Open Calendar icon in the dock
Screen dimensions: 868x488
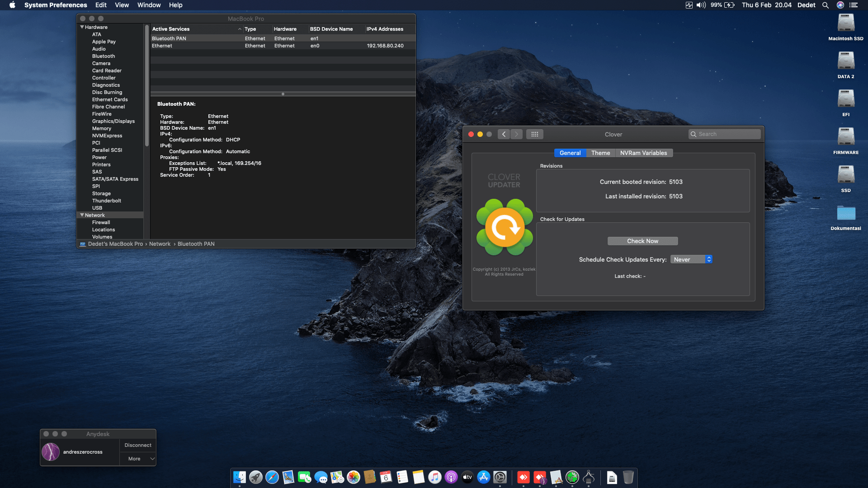386,477
